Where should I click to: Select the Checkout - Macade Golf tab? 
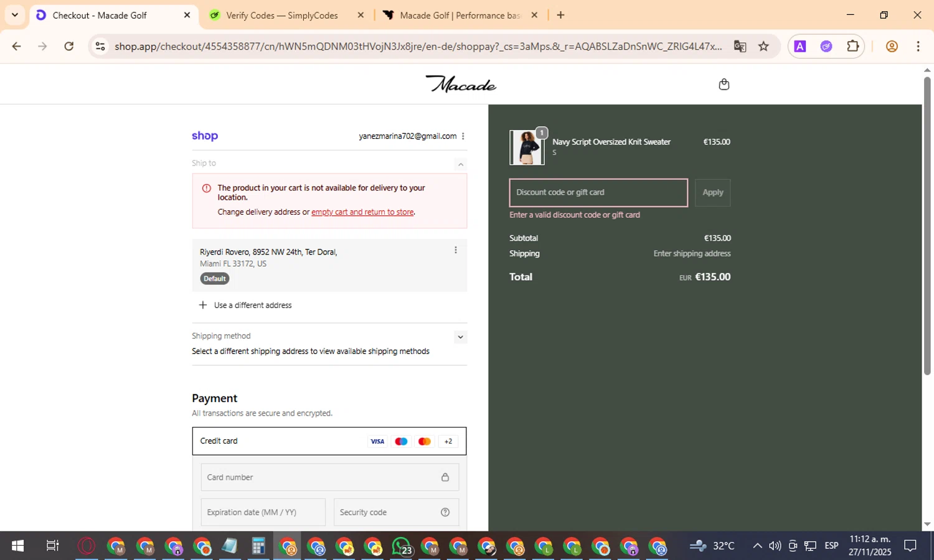[x=100, y=16]
